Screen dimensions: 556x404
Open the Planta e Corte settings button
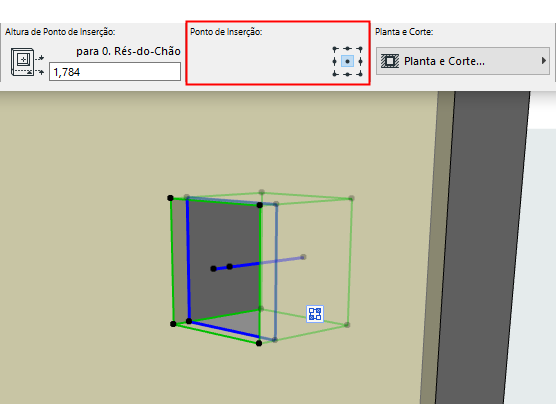[463, 61]
